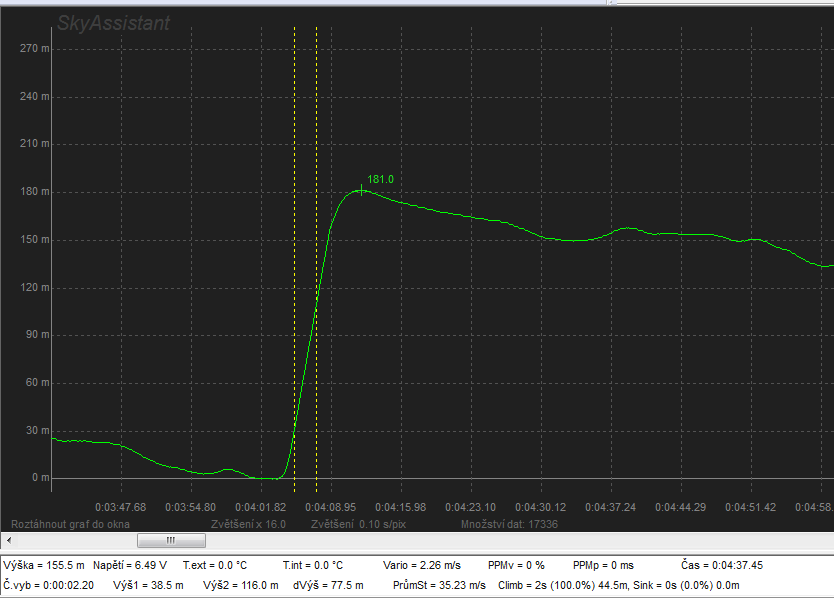Click the SkyAssistant watermark title

[x=113, y=23]
